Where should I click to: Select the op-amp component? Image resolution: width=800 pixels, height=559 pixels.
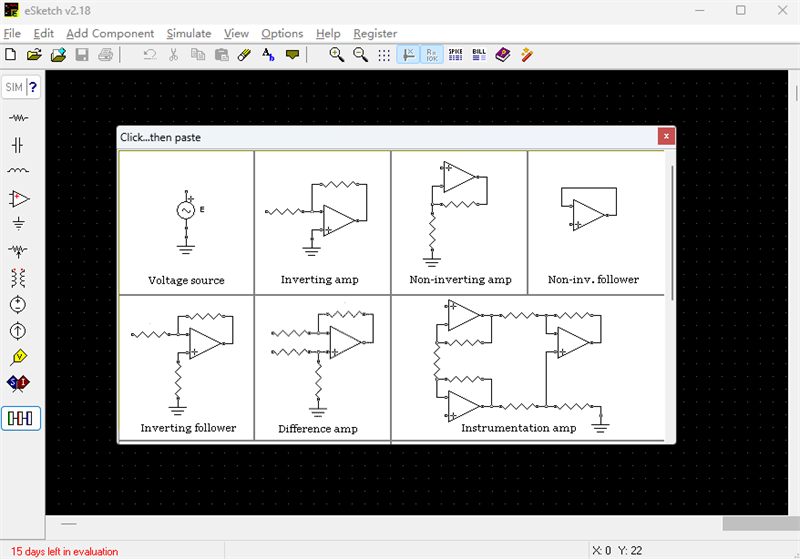point(19,198)
